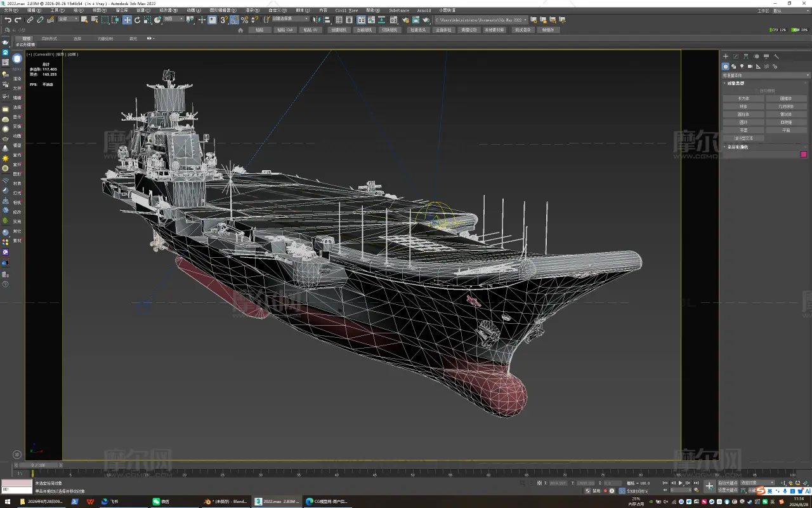The height and width of the screenshot is (508, 812).
Task: Open the Hierarchy panel icon
Action: pyautogui.click(x=746, y=57)
